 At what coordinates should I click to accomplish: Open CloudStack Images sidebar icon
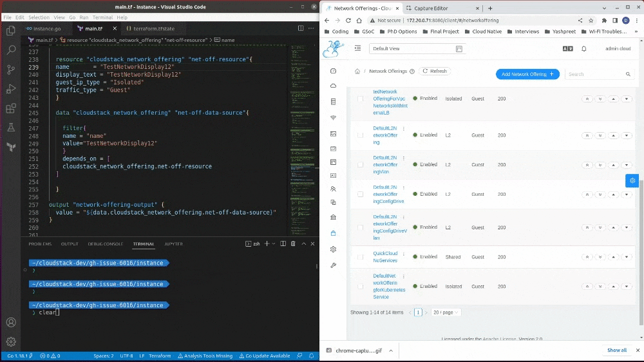coord(333,133)
